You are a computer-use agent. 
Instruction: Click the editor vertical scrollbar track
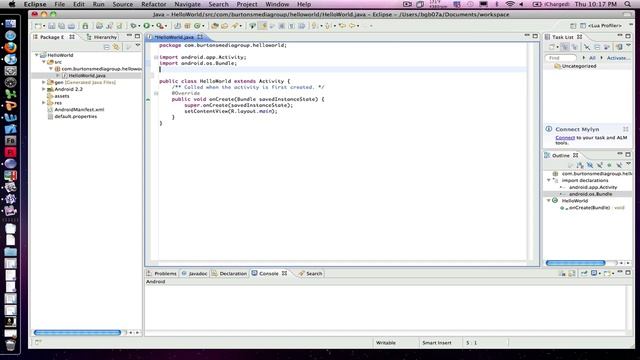531,151
